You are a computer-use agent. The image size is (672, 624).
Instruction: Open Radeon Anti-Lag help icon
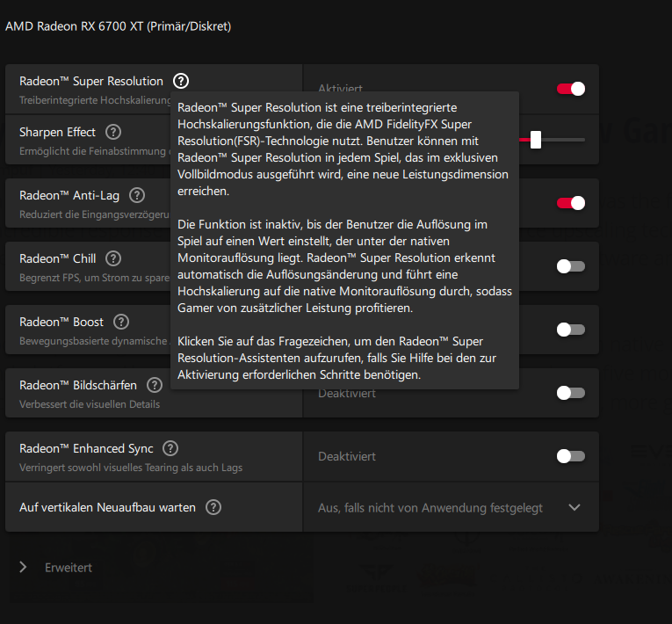[137, 195]
